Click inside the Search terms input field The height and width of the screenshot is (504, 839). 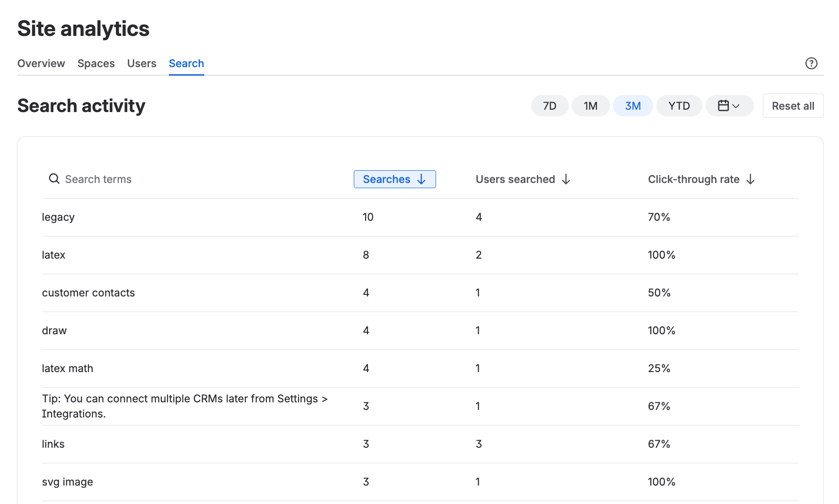[x=118, y=179]
